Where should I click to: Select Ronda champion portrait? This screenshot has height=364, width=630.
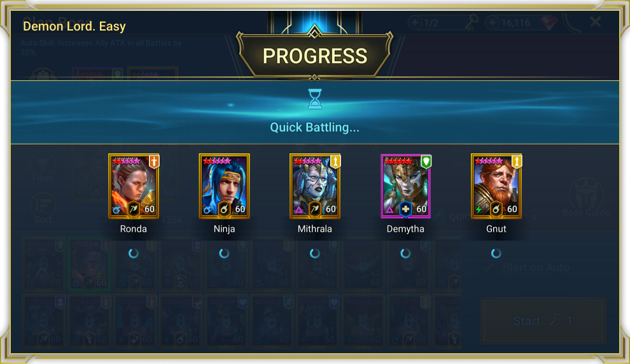[134, 186]
